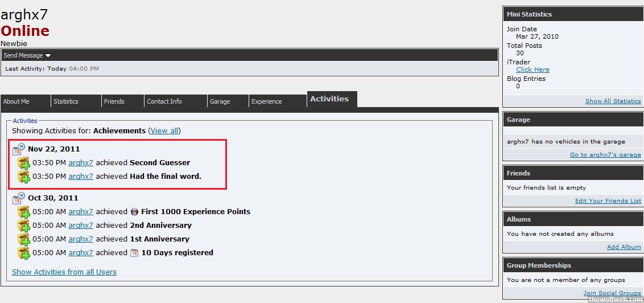Viewport: 644px width, 303px height.
Task: Open 'Show Activities from all Users' link
Action: [x=64, y=272]
